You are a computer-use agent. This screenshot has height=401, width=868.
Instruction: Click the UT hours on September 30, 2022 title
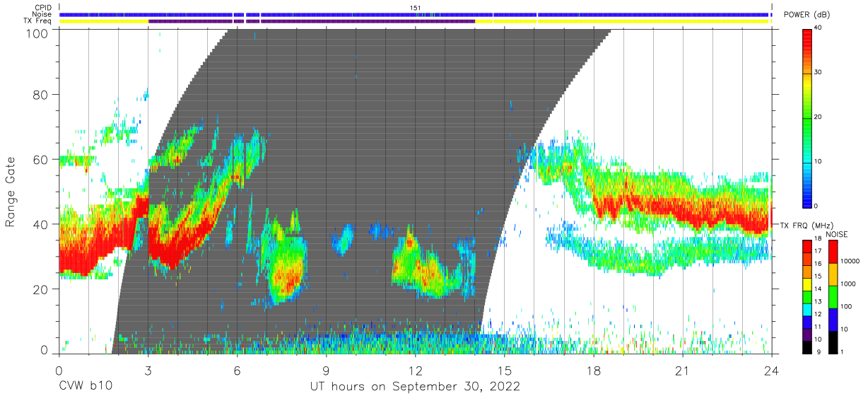pyautogui.click(x=415, y=387)
